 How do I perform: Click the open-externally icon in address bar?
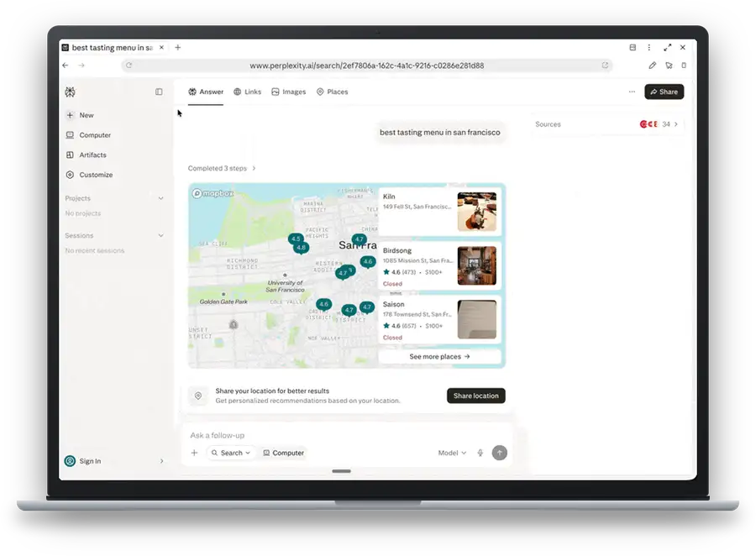pyautogui.click(x=605, y=66)
